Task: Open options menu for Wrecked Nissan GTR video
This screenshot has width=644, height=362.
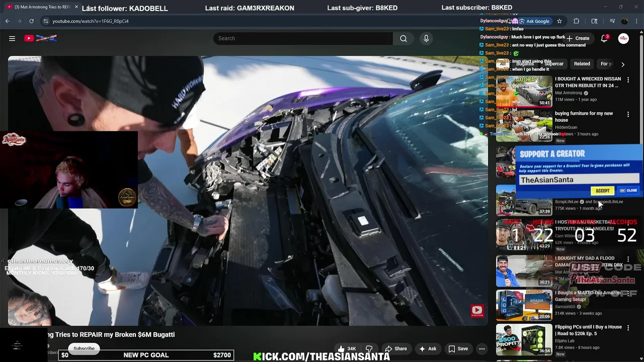Action: (x=628, y=79)
